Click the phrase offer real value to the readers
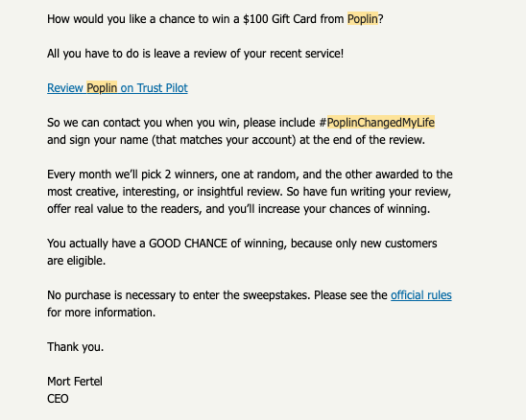The image size is (526, 420). tap(125, 208)
